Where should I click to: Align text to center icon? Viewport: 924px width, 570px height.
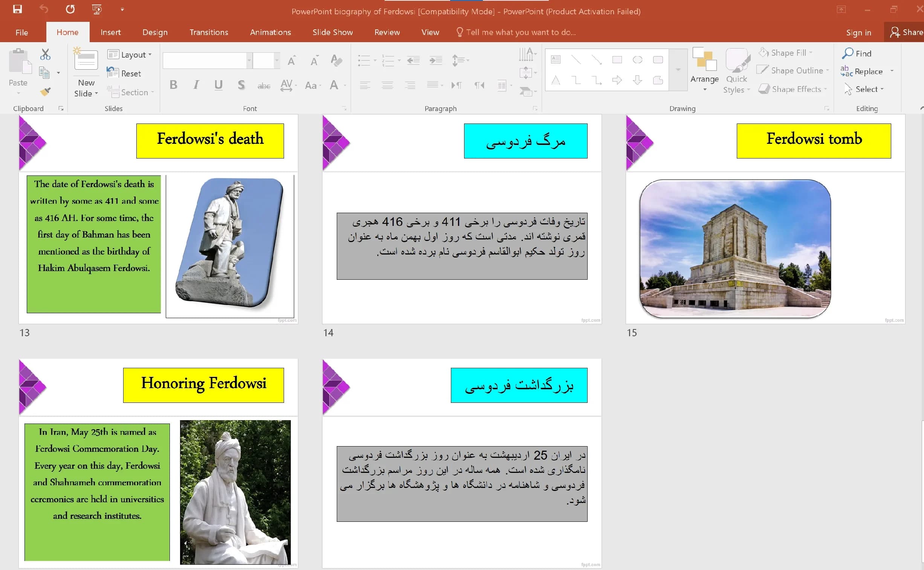pos(387,85)
